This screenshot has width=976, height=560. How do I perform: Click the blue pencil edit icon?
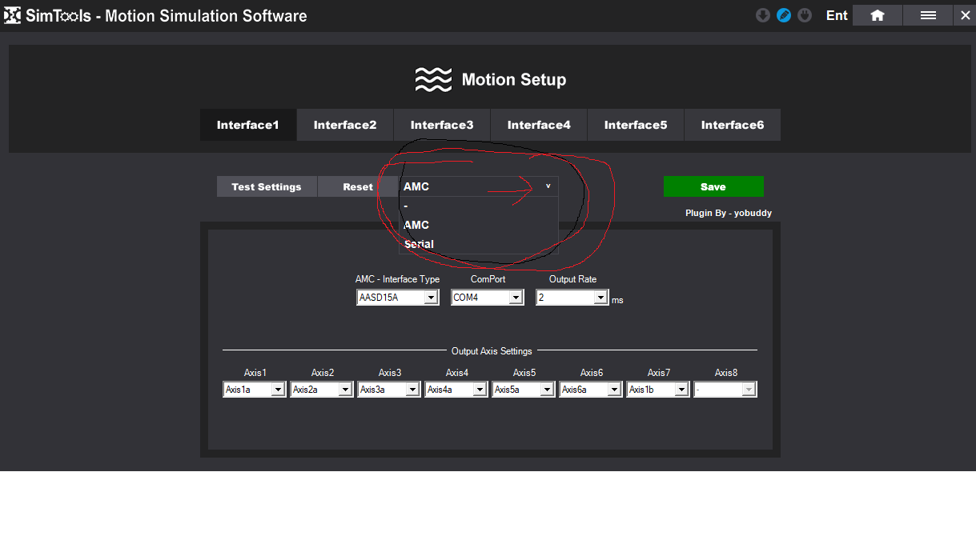coord(784,15)
